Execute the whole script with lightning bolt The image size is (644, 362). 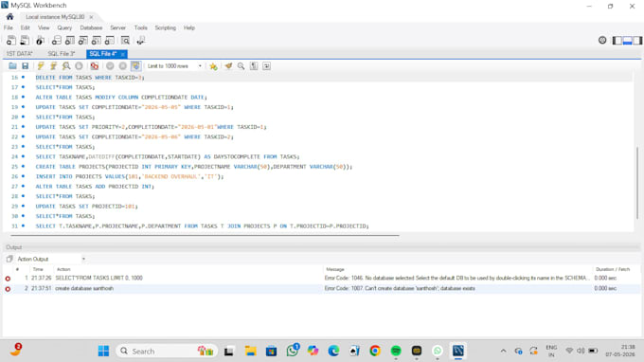coord(41,65)
